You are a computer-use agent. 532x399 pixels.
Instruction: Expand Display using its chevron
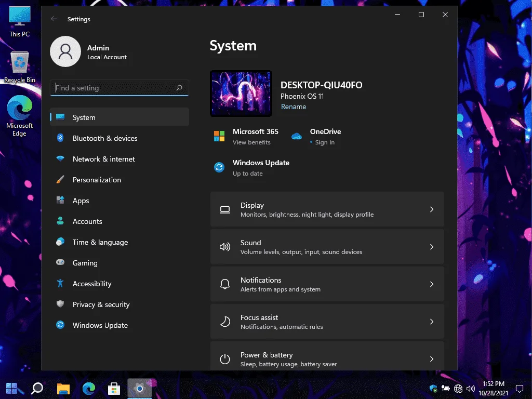click(x=432, y=209)
